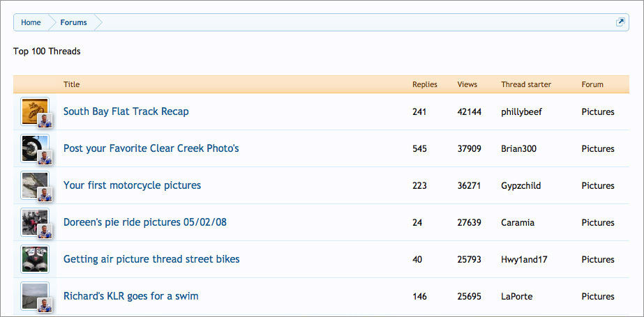
Task: Click the Replies column header
Action: [424, 84]
